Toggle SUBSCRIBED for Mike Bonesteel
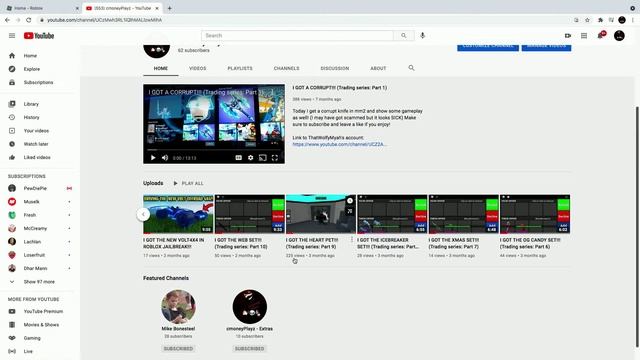Image resolution: width=640 pixels, height=360 pixels. 178,349
